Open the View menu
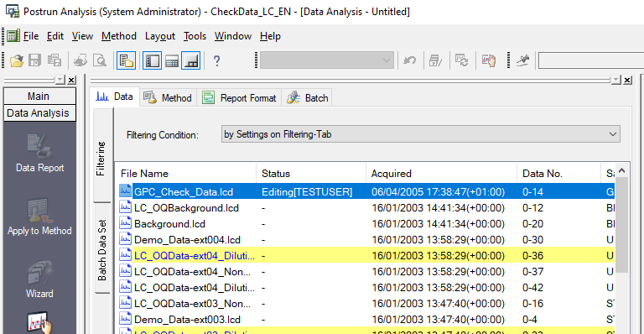644x334 pixels. (82, 36)
